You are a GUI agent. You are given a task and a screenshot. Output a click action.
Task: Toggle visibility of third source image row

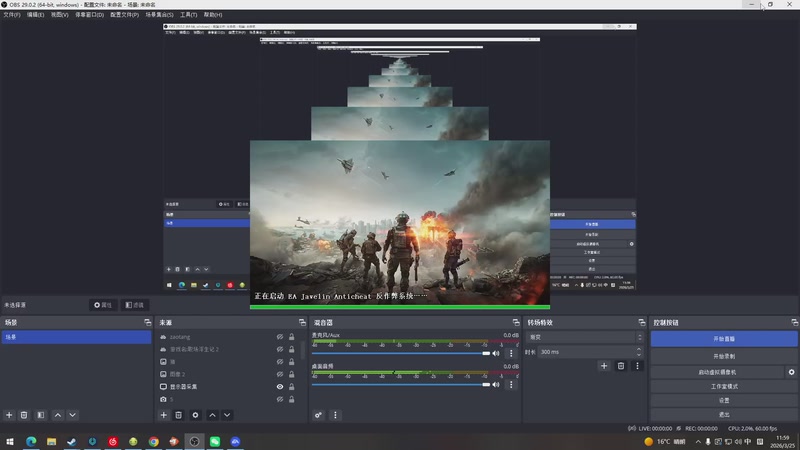tap(280, 362)
